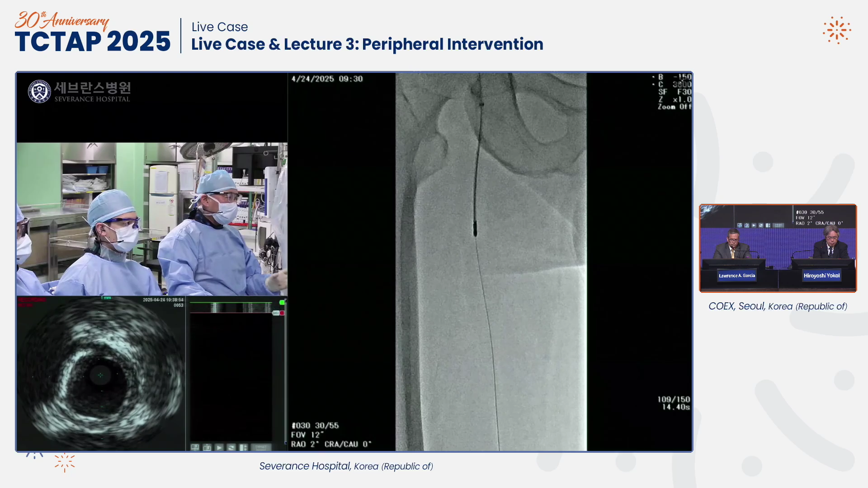Click the IVUS Target Assist button

261,447
